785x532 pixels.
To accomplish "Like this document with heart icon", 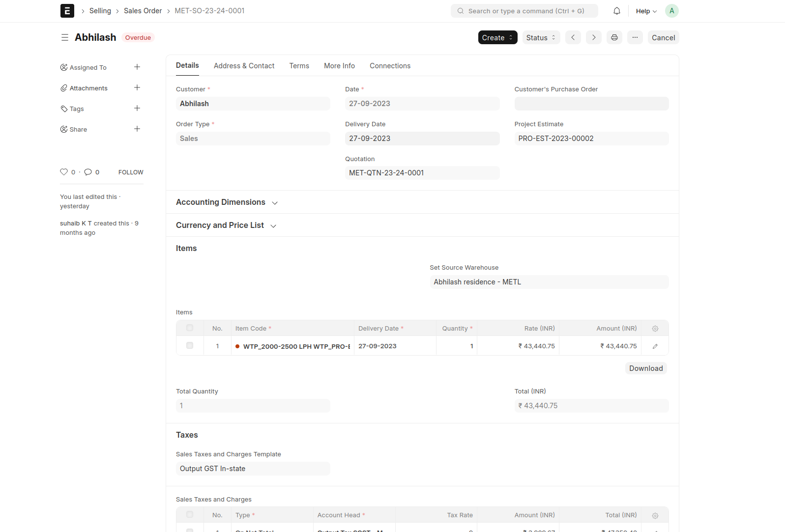I will coord(64,172).
